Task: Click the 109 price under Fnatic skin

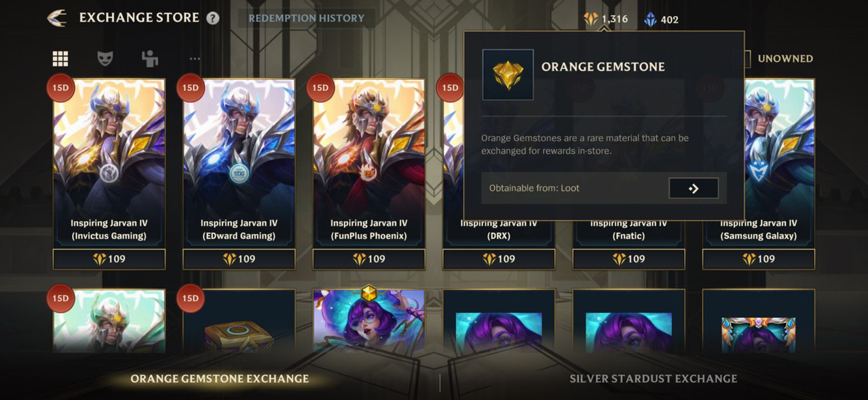Action: point(628,259)
